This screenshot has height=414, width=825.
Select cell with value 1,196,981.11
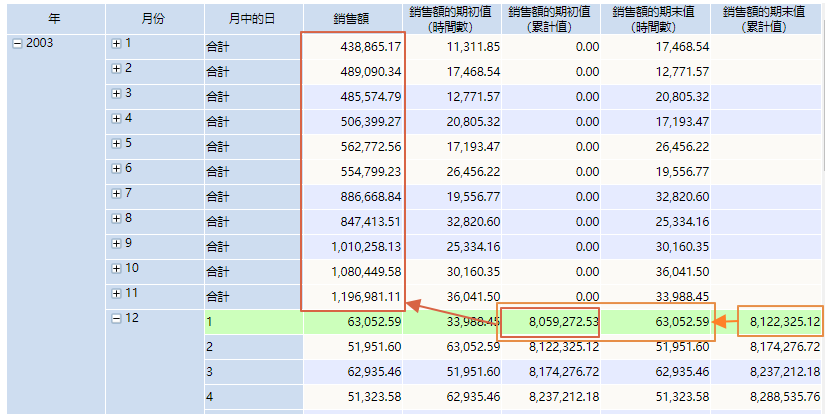[353, 297]
